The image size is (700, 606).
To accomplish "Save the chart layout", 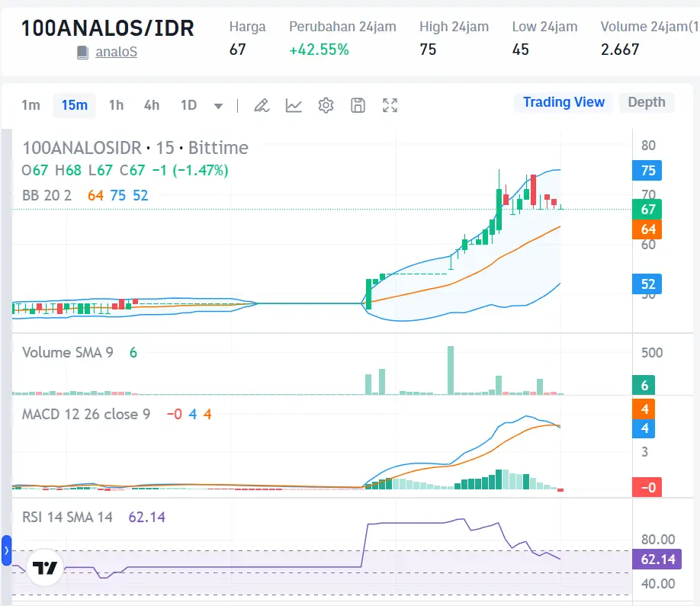I will tap(358, 105).
